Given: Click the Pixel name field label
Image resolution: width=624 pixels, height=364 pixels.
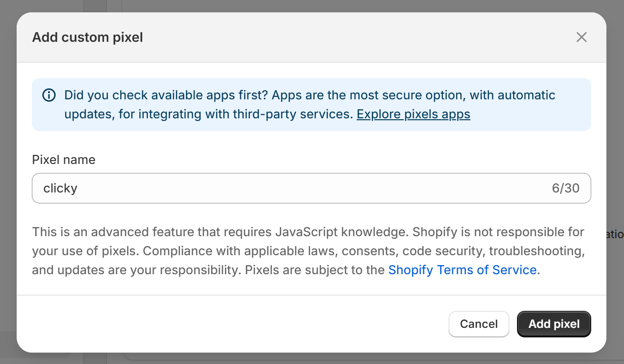Looking at the screenshot, I should 64,160.
